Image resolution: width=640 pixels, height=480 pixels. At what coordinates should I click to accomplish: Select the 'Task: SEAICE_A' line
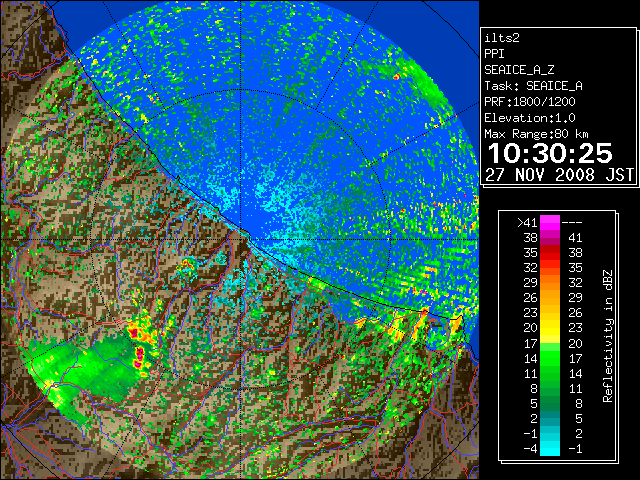click(x=533, y=86)
